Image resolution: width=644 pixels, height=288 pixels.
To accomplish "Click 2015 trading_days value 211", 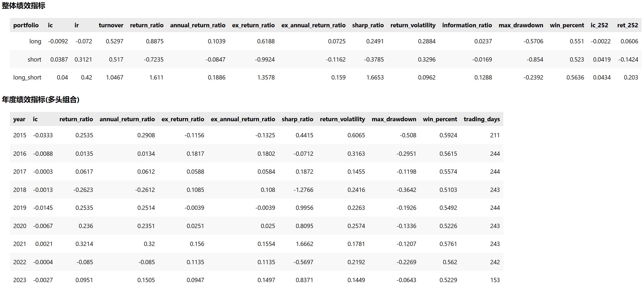I will [x=495, y=135].
